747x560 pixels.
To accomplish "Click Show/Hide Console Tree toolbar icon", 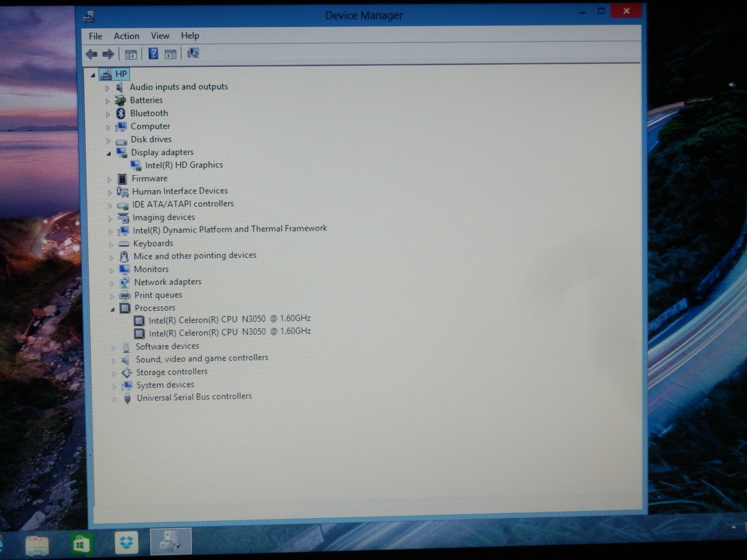I will point(131,54).
